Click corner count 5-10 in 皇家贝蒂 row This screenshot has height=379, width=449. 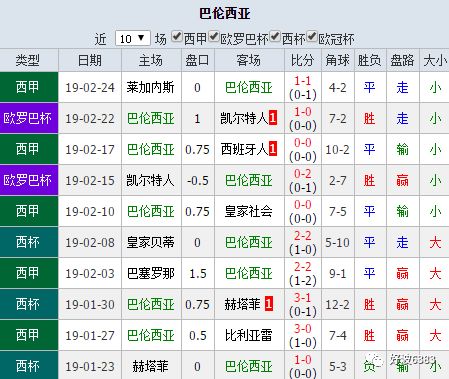tap(337, 243)
